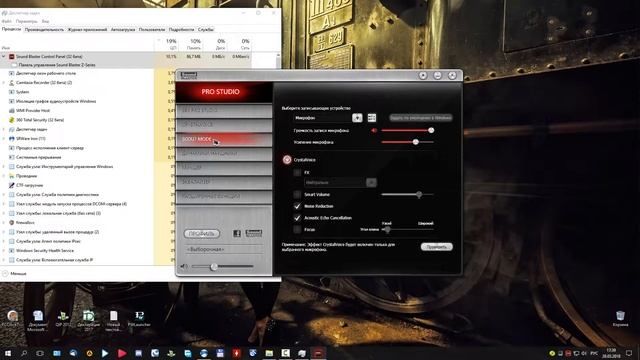
Task: Open the Корзина desktop icon
Action: tap(620, 318)
